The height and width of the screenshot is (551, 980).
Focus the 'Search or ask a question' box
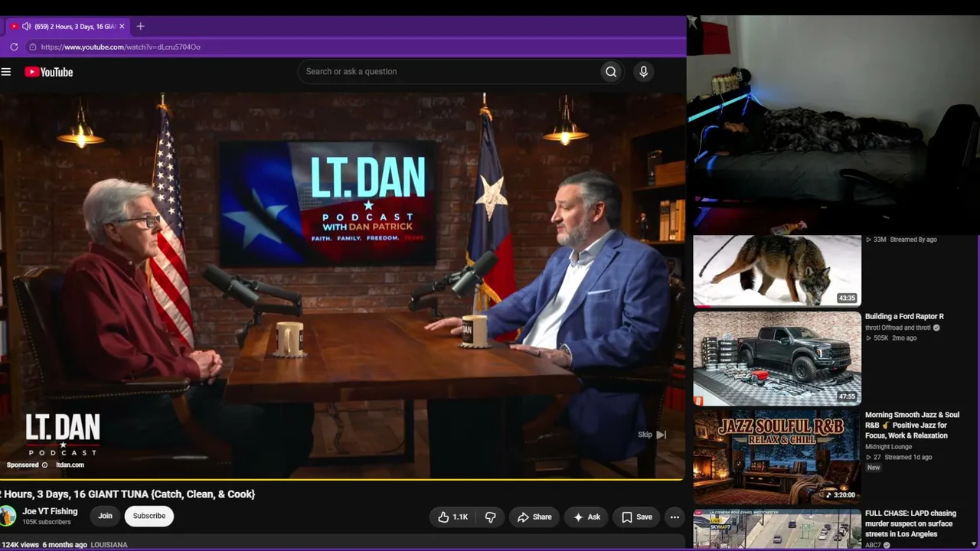449,71
